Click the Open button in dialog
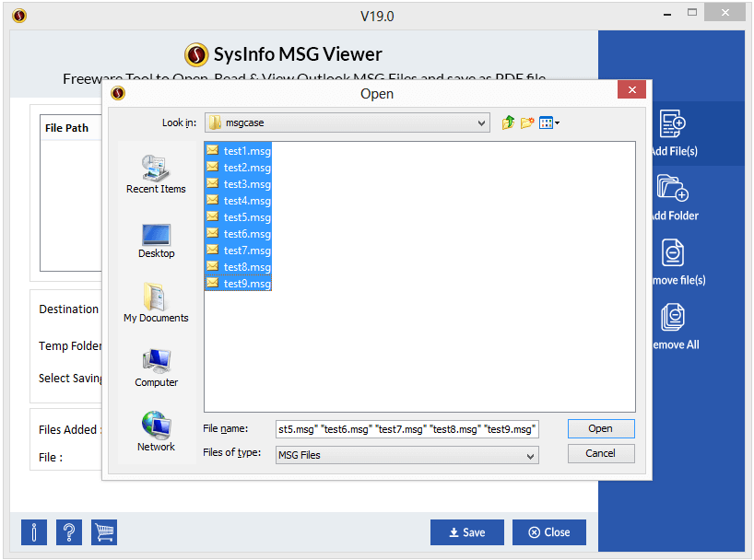This screenshot has height=560, width=754. click(x=601, y=428)
